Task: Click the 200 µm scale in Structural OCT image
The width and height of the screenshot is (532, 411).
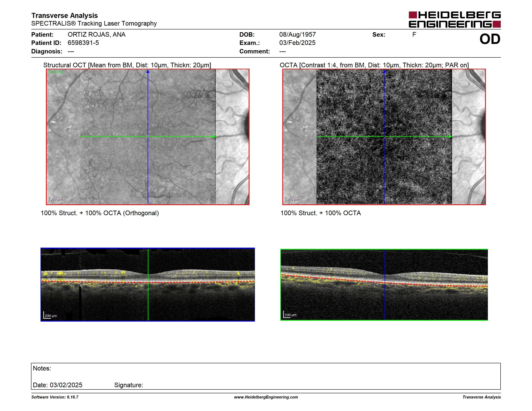Action: [x=56, y=200]
